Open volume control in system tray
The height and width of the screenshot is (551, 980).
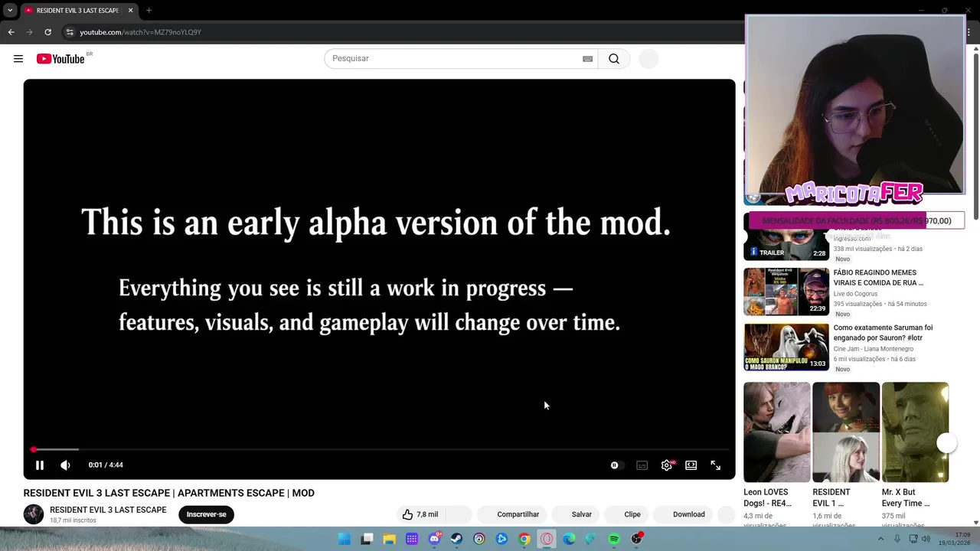point(925,539)
